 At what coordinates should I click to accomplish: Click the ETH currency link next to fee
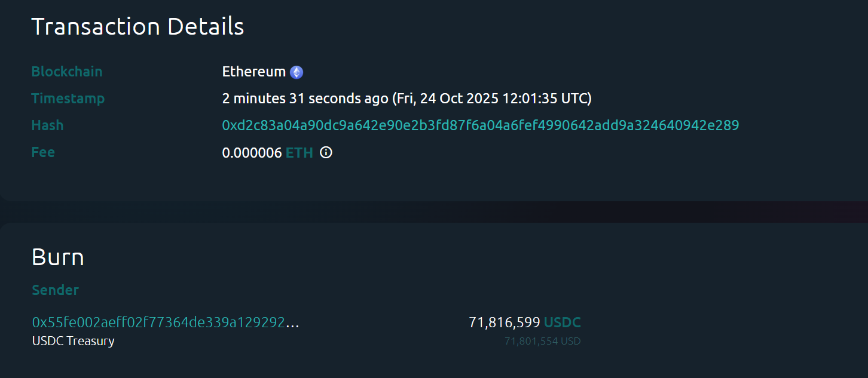[x=299, y=152]
